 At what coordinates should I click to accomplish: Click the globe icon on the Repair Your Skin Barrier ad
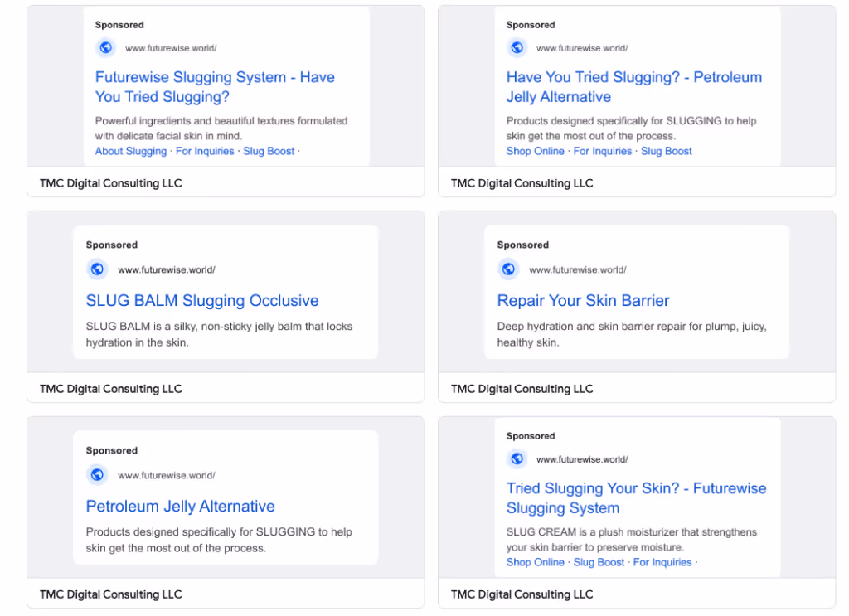click(x=508, y=269)
